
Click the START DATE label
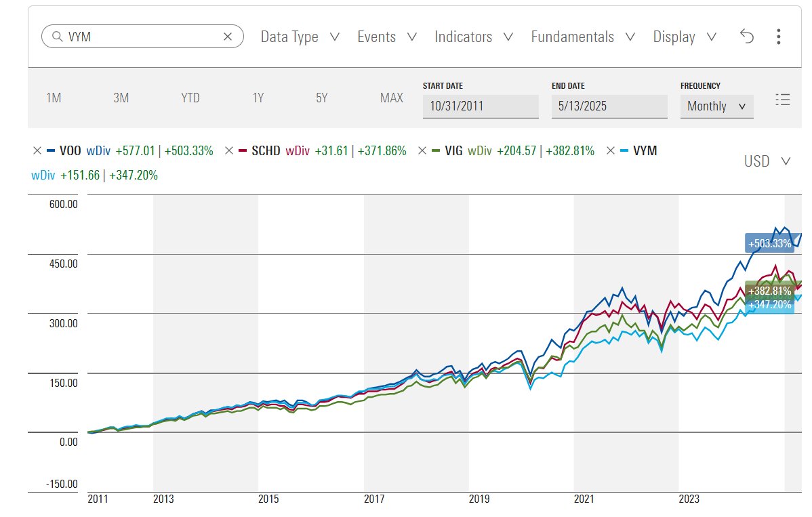pyautogui.click(x=443, y=86)
